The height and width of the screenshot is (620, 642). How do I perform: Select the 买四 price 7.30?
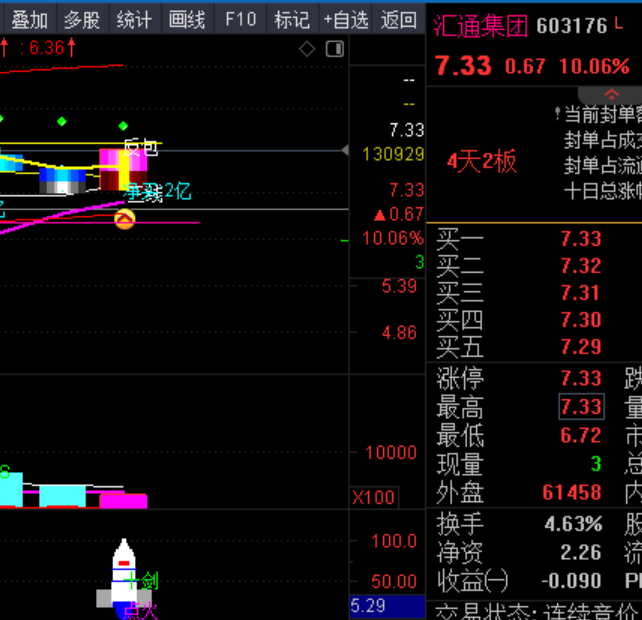coord(581,319)
